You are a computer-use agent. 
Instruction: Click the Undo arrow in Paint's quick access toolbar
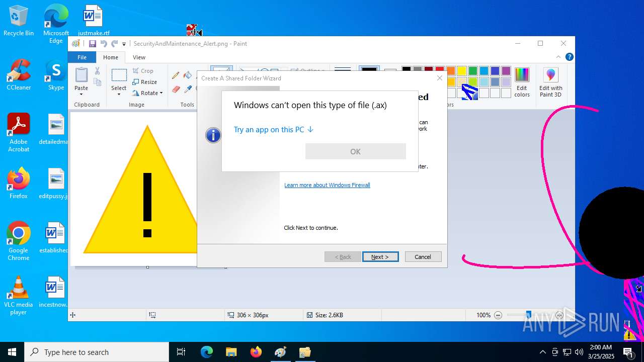point(104,44)
